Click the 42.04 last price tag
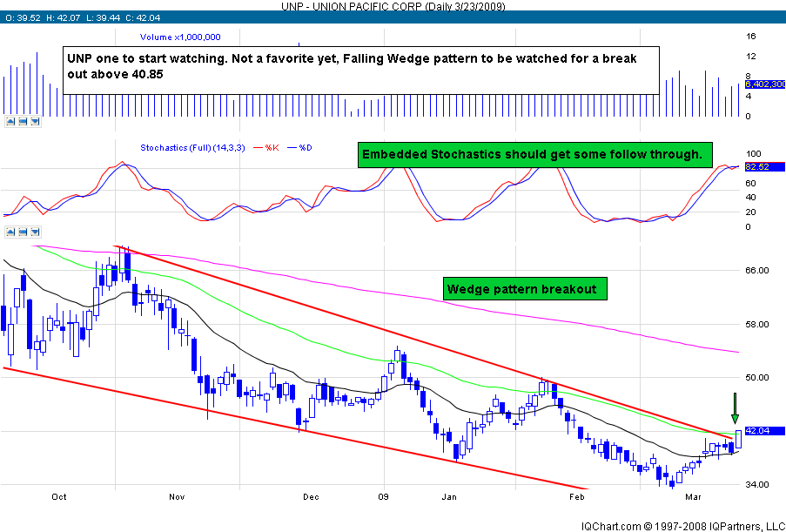This screenshot has width=786, height=532. (x=764, y=430)
